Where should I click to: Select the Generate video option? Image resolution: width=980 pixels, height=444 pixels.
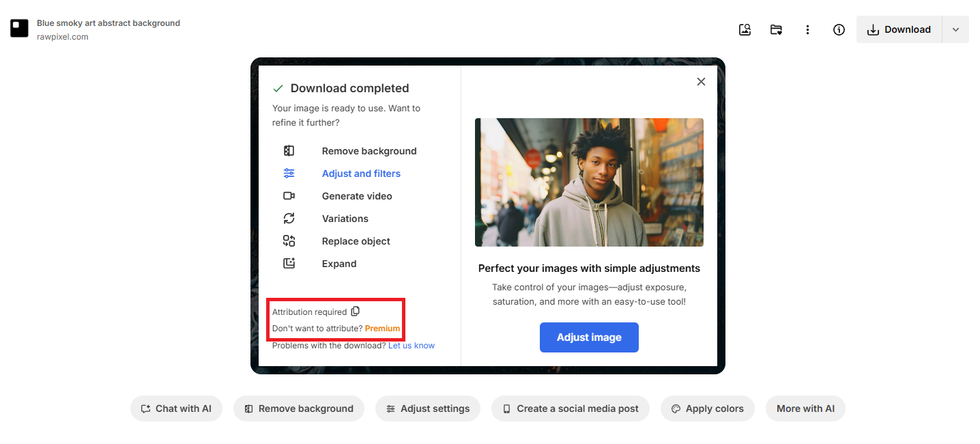pyautogui.click(x=357, y=196)
